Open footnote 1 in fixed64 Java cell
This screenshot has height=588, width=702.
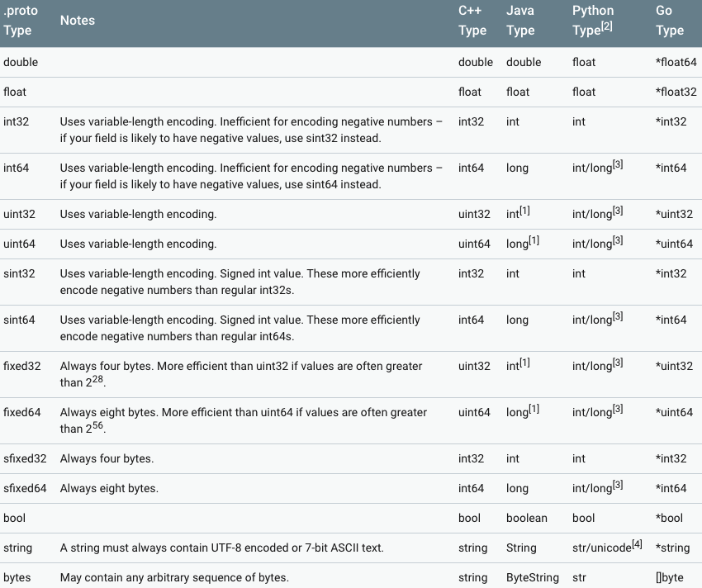(534, 409)
